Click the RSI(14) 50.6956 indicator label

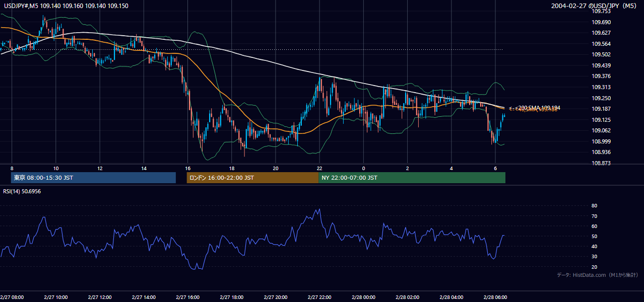click(x=22, y=191)
